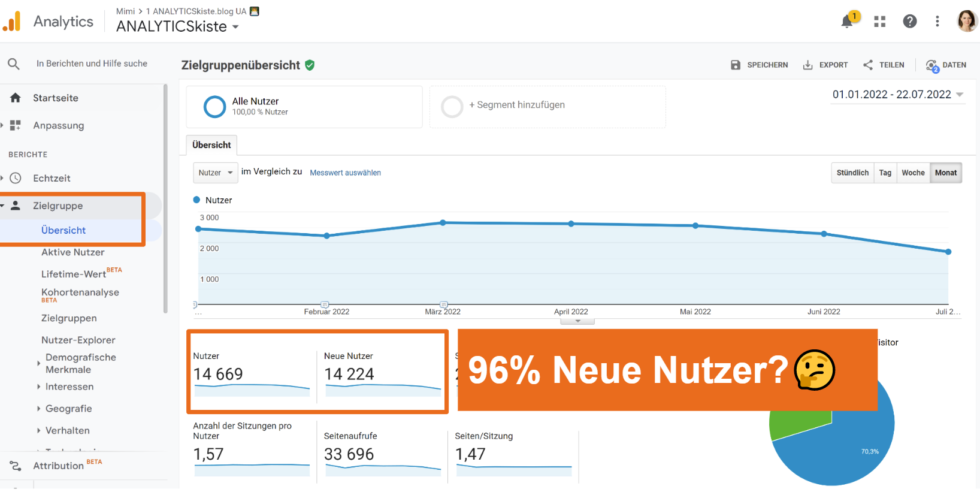Screen dimensions: 980x495
Task: Click the Attribution BETA sidebar icon
Action: (x=14, y=465)
